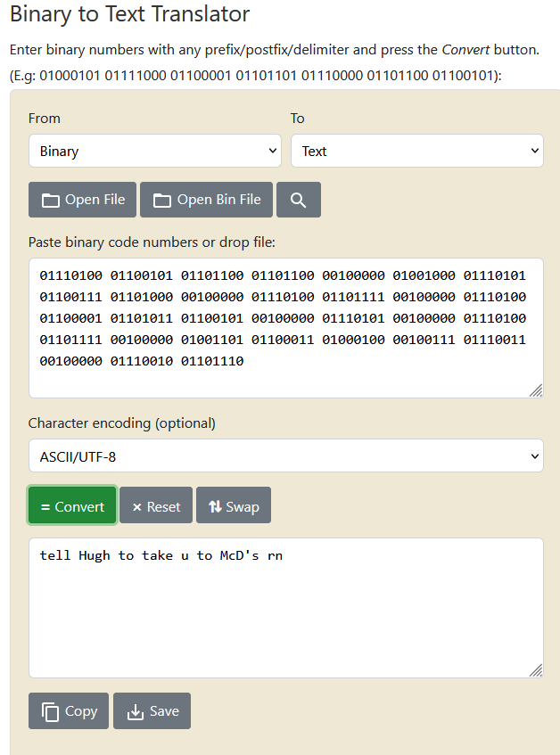560x755 pixels.
Task: Grab the output textarea resize handle
Action: [x=537, y=670]
